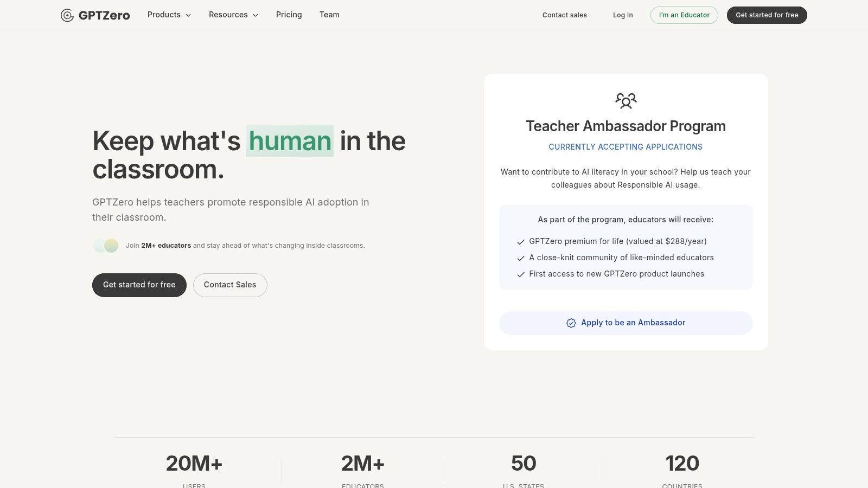Click Contact sales in header
The image size is (868, 488).
click(565, 15)
